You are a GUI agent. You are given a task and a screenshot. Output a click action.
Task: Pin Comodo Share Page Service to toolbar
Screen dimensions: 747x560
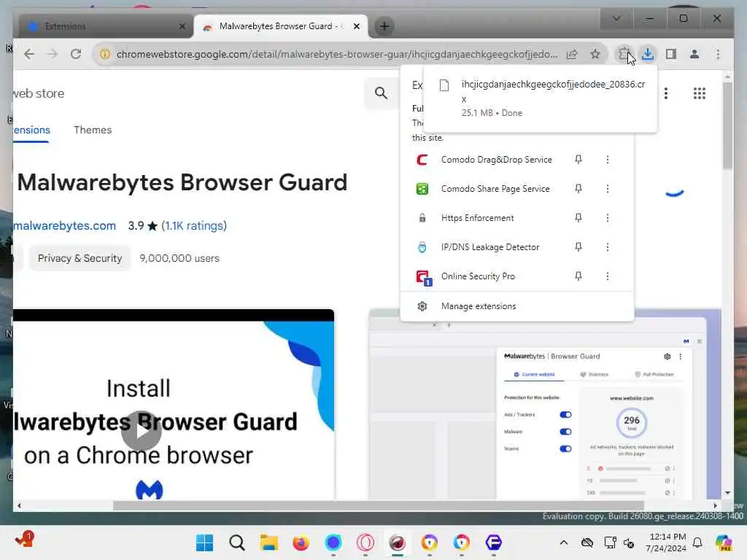578,189
